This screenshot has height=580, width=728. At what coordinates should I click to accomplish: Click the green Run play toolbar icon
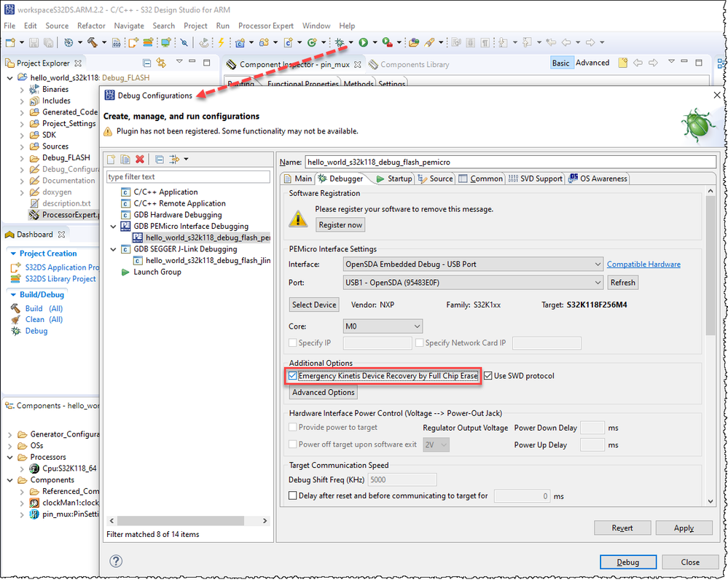(x=364, y=43)
